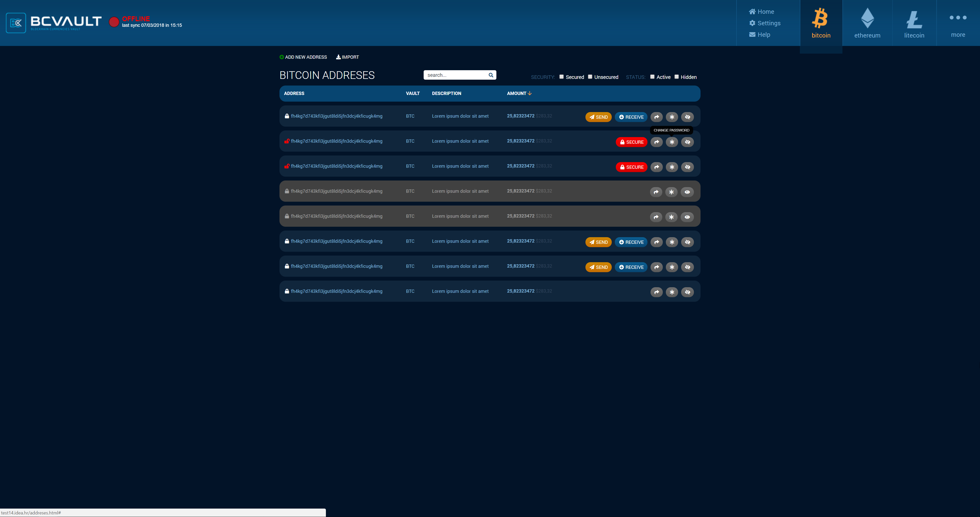
Task: Sort by the AMOUNT column arrow
Action: (x=530, y=93)
